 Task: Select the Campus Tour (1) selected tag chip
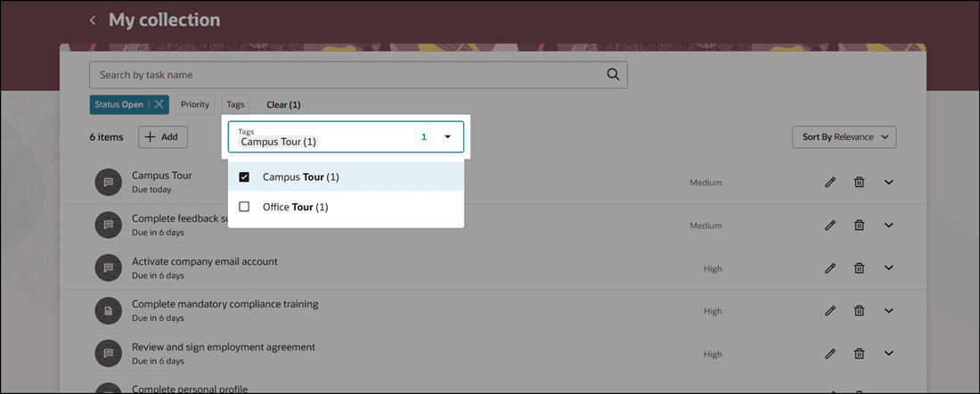pos(279,142)
